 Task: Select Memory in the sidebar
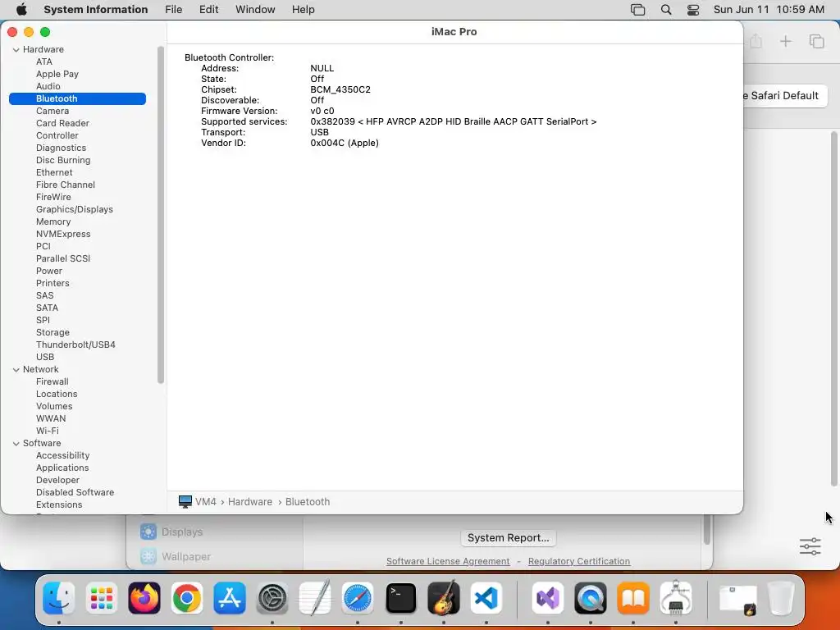(x=53, y=221)
